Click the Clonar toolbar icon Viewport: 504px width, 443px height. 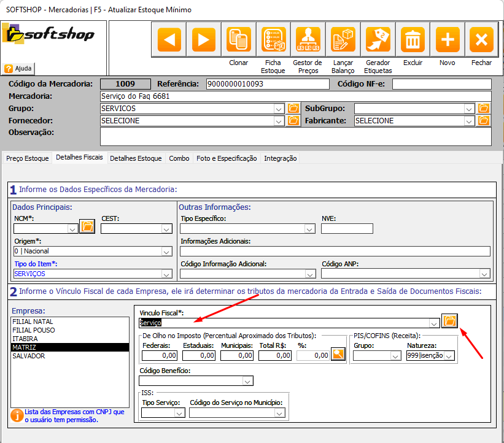[238, 40]
